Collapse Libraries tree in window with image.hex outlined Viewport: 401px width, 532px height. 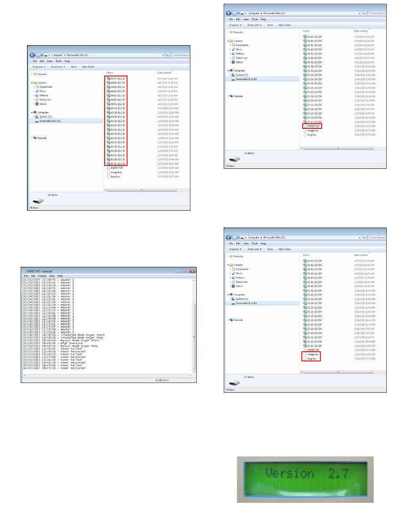point(228,265)
